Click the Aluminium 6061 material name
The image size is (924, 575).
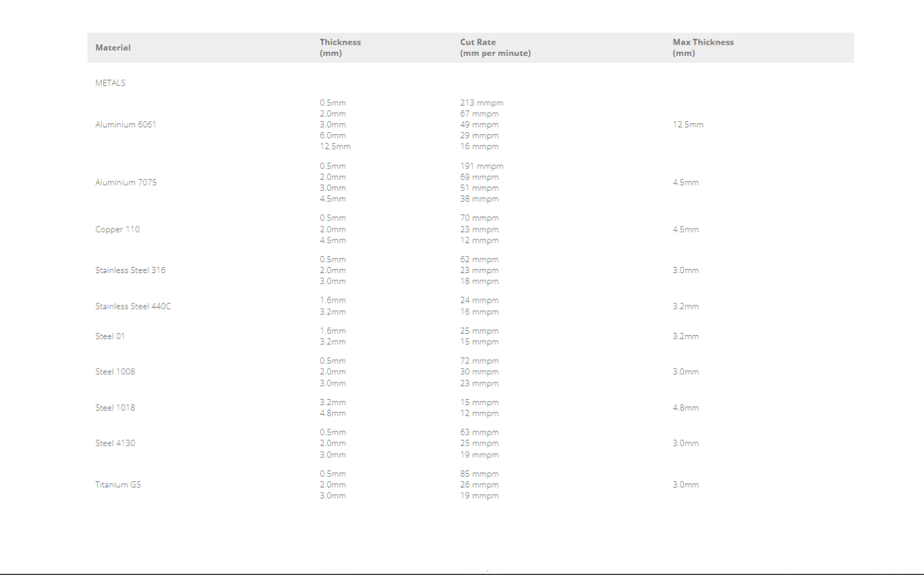pos(125,125)
